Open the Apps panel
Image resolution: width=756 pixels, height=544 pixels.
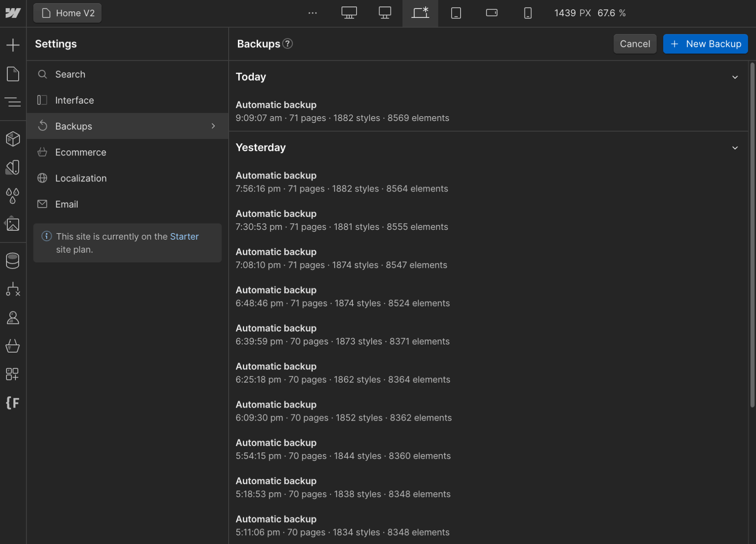13,374
